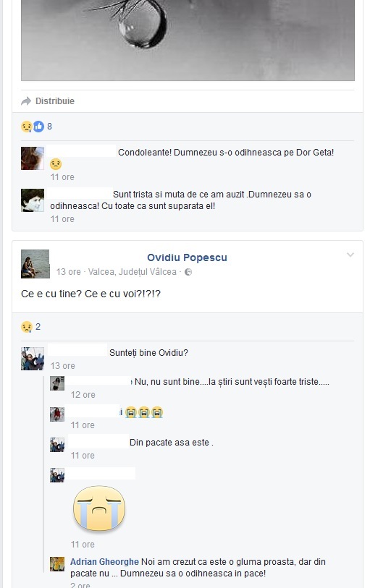Screen dimensions: 370x588
Task: Click the sad reaction icon beside count 2
Action: pyautogui.click(x=26, y=327)
